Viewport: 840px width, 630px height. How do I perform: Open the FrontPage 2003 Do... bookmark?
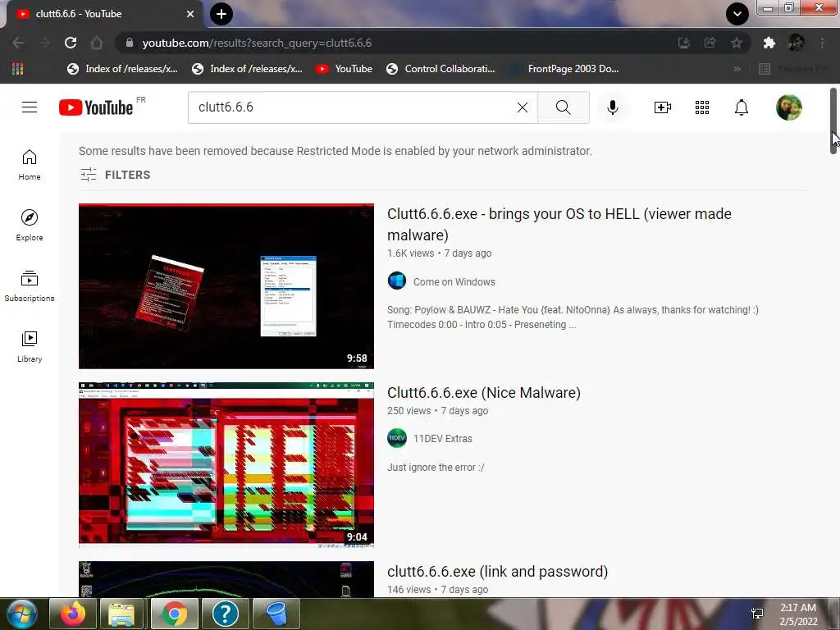(564, 69)
